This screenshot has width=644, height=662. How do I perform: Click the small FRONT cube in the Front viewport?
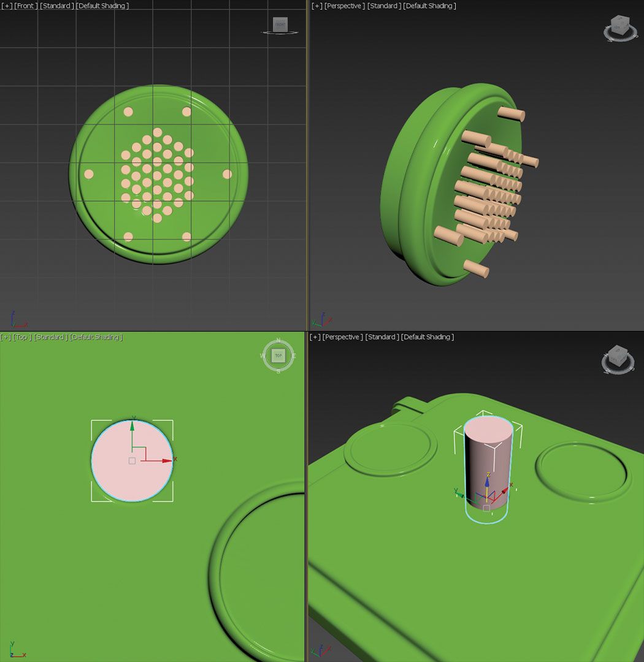(x=280, y=25)
